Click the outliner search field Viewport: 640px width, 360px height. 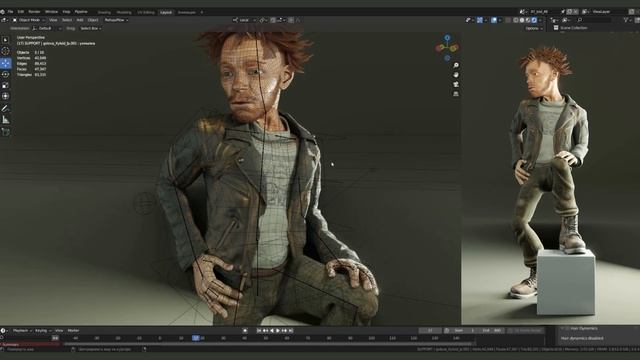tap(595, 20)
